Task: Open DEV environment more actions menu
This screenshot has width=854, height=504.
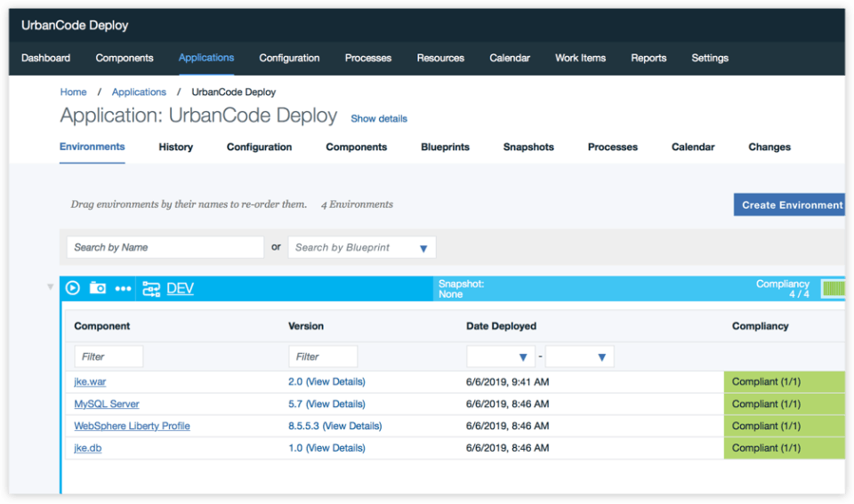Action: 123,289
